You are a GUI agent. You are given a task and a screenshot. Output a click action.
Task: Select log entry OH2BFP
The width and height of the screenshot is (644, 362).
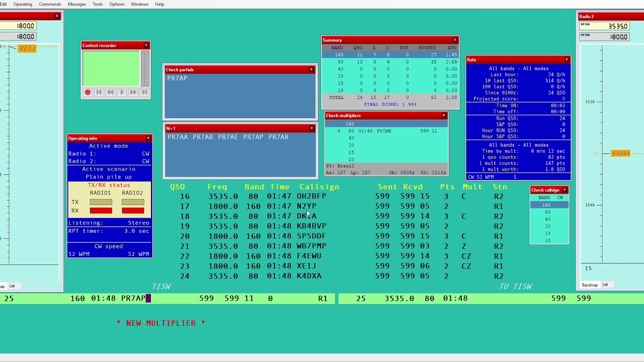[x=311, y=196]
